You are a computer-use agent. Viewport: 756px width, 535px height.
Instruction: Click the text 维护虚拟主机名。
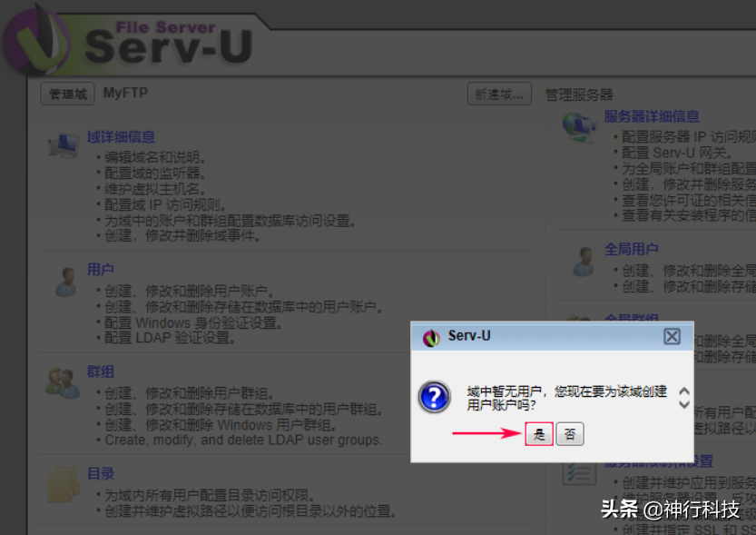(155, 189)
